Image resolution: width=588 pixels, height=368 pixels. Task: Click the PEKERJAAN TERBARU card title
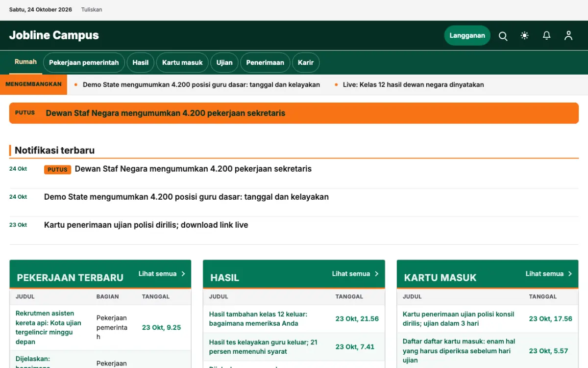70,277
